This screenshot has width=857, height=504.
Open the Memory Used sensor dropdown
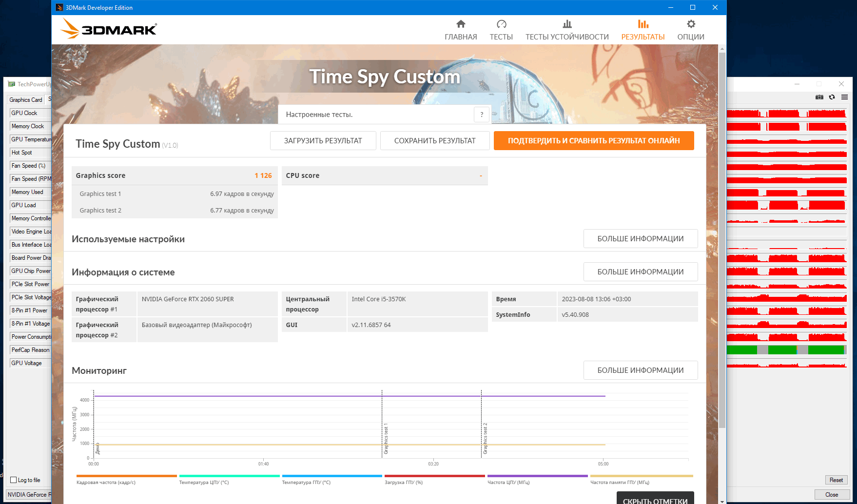(x=30, y=192)
